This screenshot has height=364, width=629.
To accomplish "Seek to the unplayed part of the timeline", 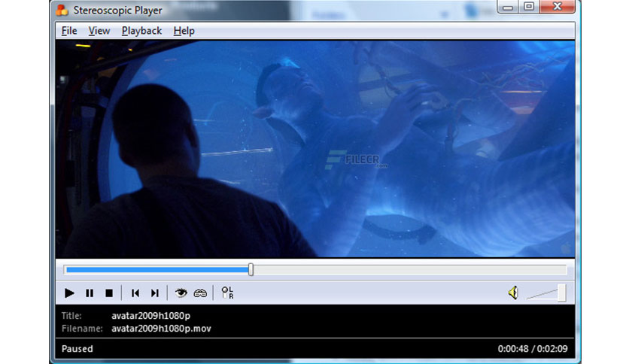I will 409,270.
